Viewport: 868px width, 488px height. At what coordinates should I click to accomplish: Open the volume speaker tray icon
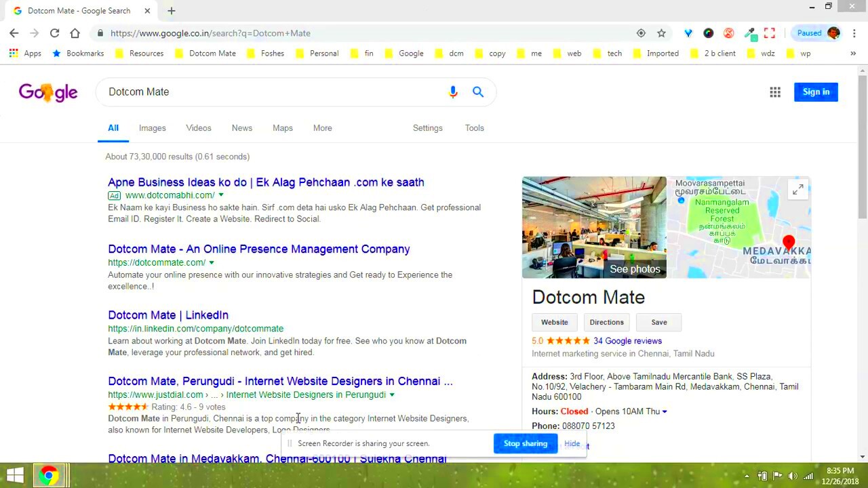793,476
